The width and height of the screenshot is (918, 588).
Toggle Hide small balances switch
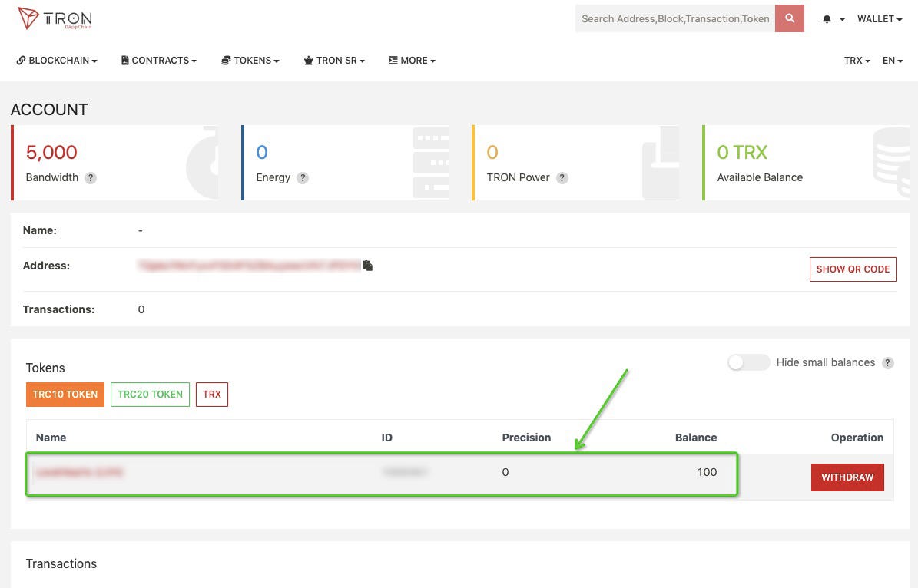748,363
